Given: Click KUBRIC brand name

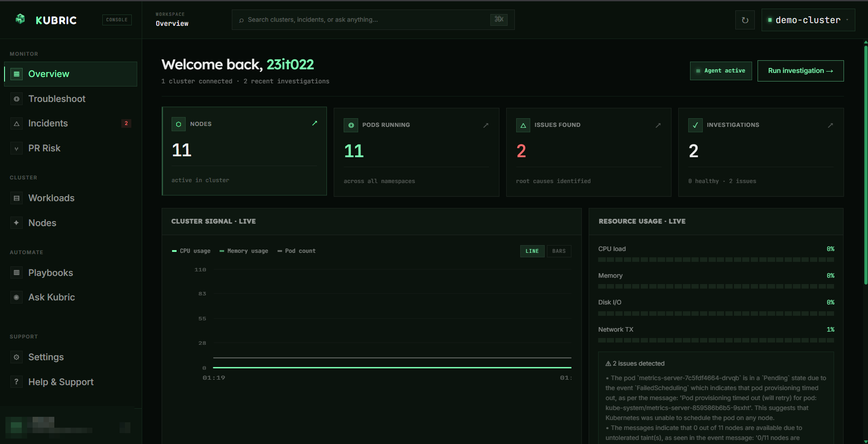Looking at the screenshot, I should [56, 20].
